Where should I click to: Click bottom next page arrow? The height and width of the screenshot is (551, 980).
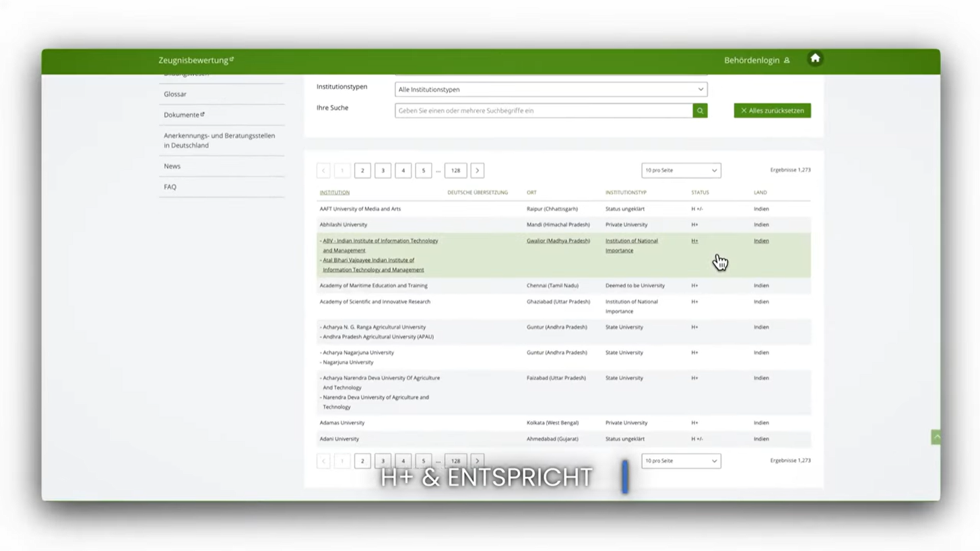pyautogui.click(x=477, y=461)
